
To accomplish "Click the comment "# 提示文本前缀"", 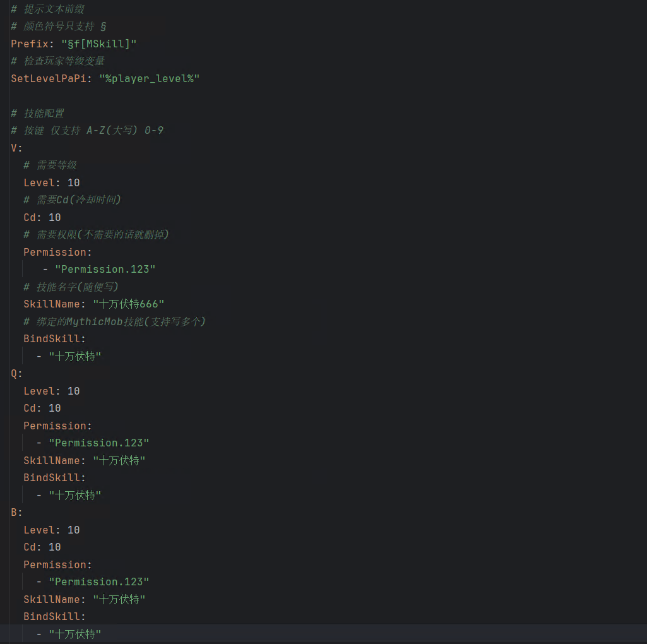I will [47, 9].
